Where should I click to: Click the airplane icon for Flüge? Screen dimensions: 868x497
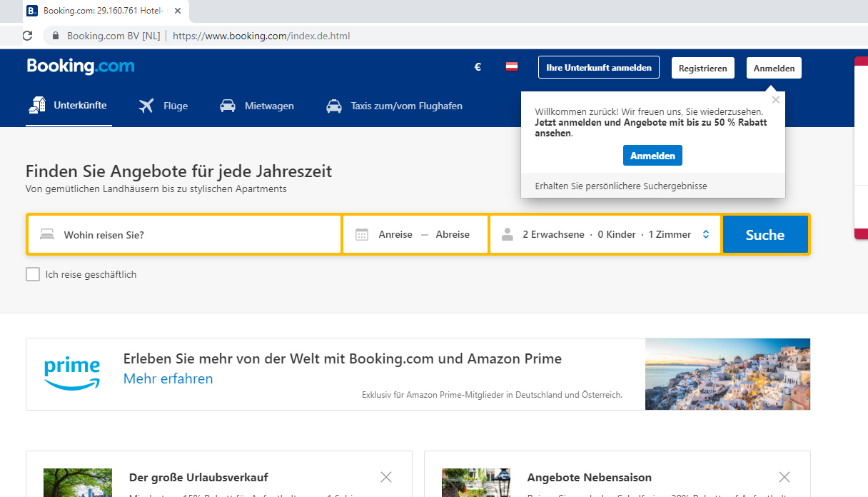click(146, 106)
